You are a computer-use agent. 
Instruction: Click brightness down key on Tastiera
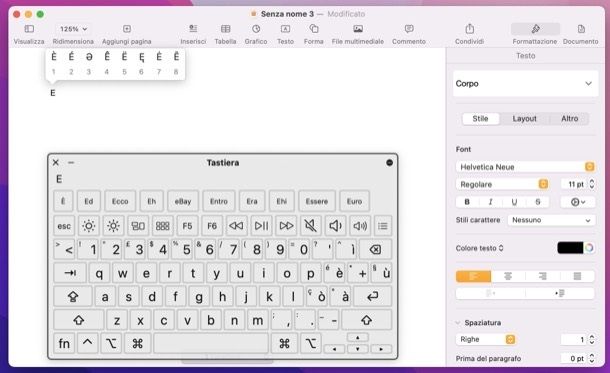click(89, 226)
